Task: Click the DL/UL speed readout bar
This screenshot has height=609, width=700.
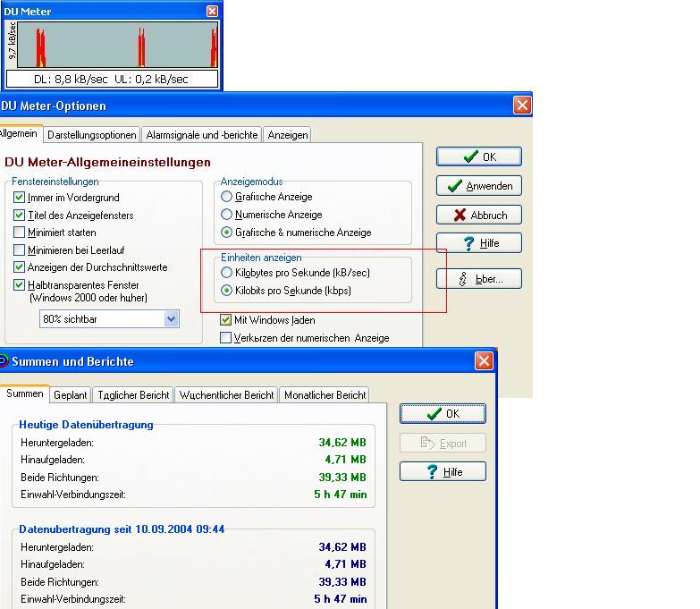Action: pyautogui.click(x=112, y=80)
